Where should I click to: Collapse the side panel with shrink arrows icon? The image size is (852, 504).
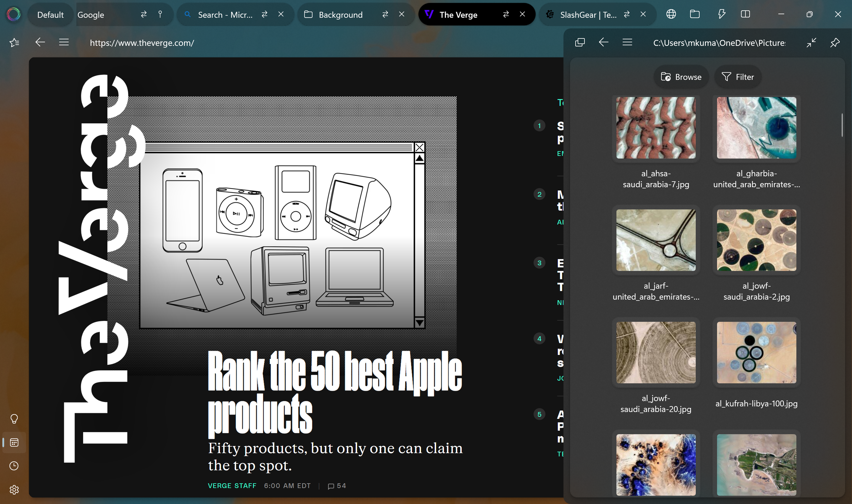point(811,43)
